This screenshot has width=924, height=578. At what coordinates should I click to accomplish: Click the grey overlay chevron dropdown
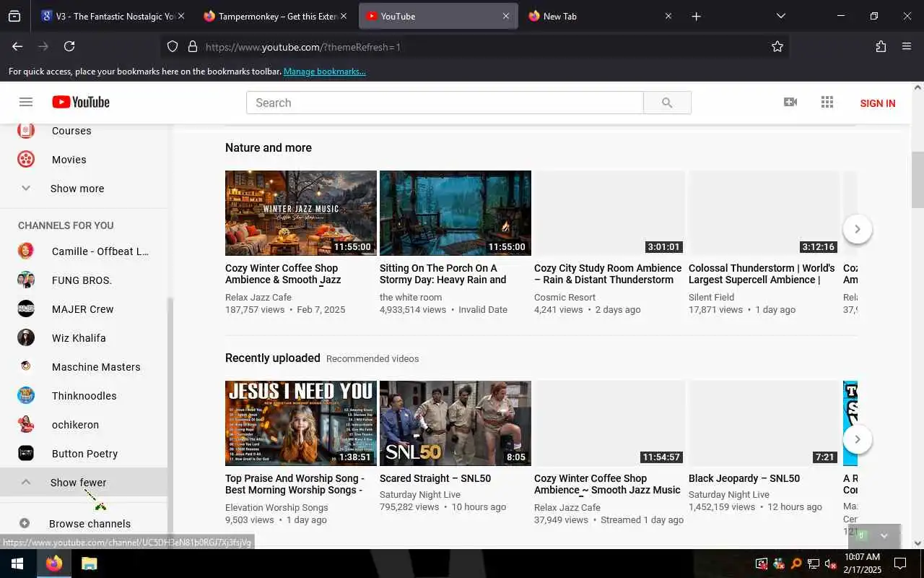click(884, 536)
